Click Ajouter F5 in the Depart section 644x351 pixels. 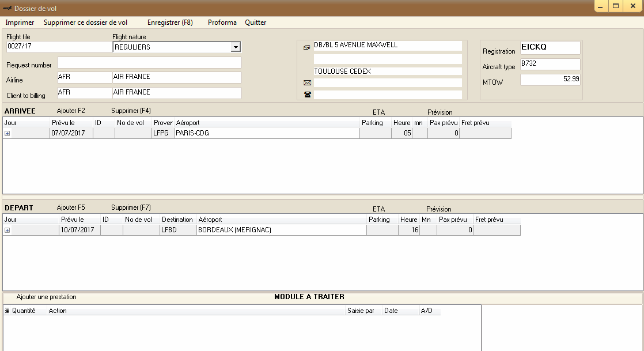point(71,207)
